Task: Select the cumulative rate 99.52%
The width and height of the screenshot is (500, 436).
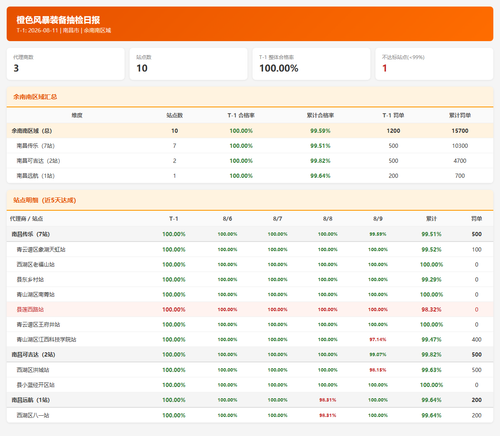Action: tap(431, 249)
